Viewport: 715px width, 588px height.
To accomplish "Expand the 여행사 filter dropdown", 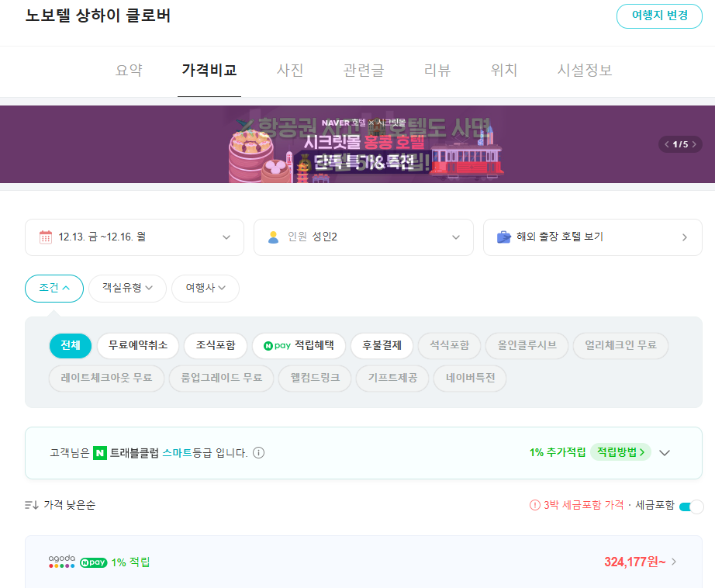I will [x=206, y=289].
